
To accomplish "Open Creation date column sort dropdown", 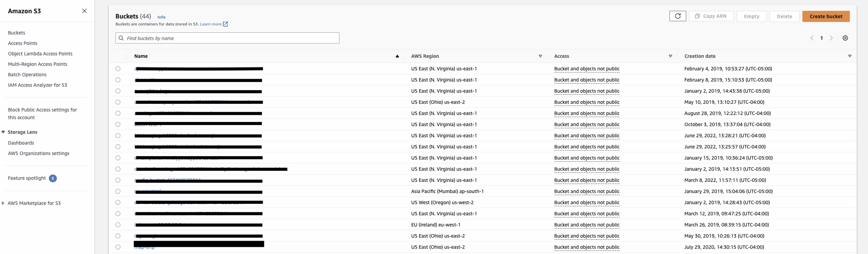I will (x=850, y=56).
